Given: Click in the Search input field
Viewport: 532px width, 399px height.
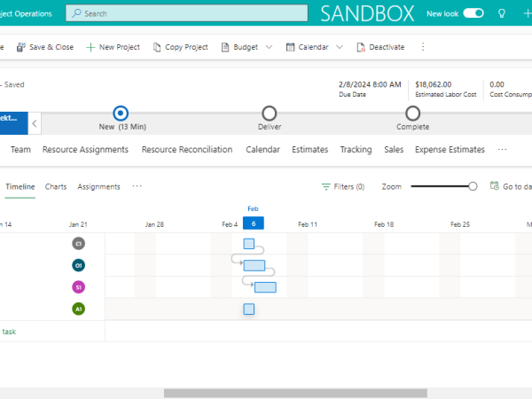Looking at the screenshot, I should point(186,13).
